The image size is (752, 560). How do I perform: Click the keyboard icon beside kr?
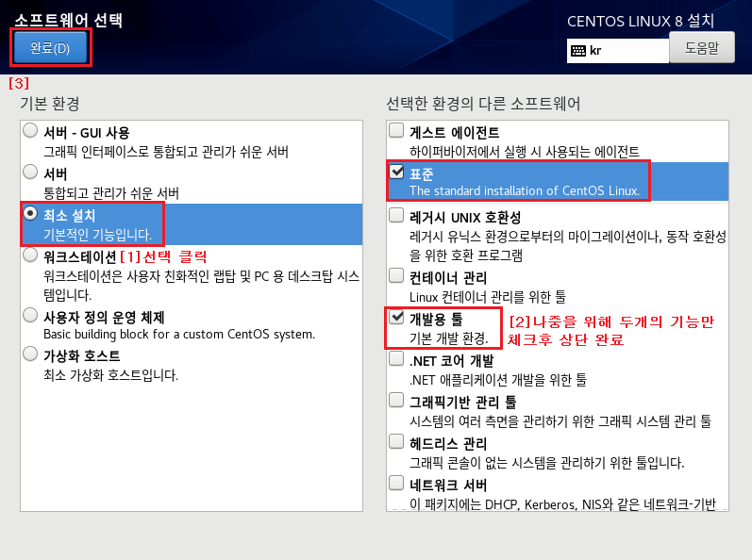click(x=578, y=51)
